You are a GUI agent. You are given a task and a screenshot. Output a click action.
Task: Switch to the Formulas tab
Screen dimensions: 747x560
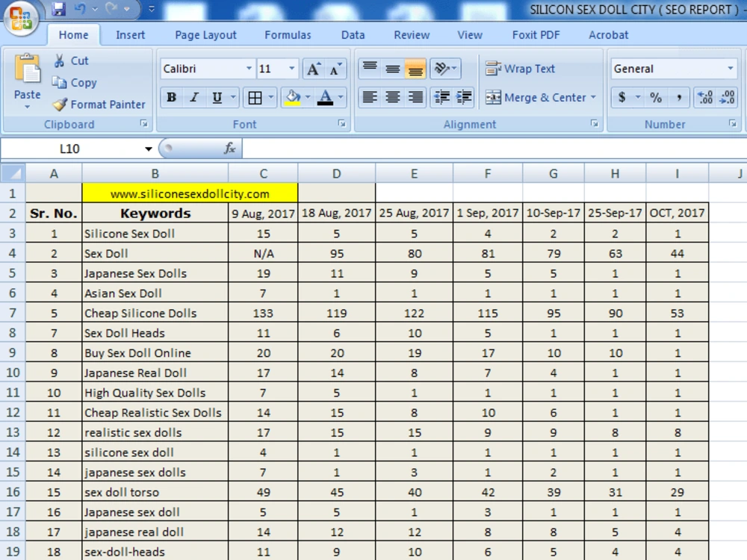(288, 35)
